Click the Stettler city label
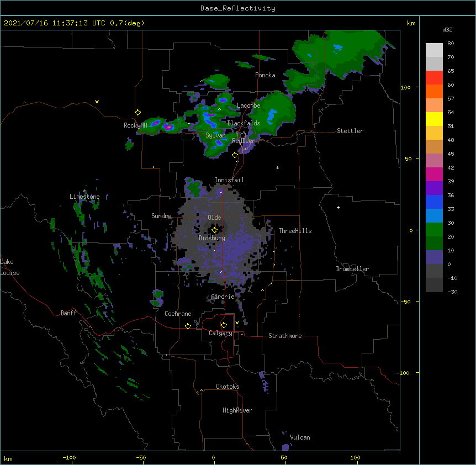The image size is (476, 465). pos(350,131)
